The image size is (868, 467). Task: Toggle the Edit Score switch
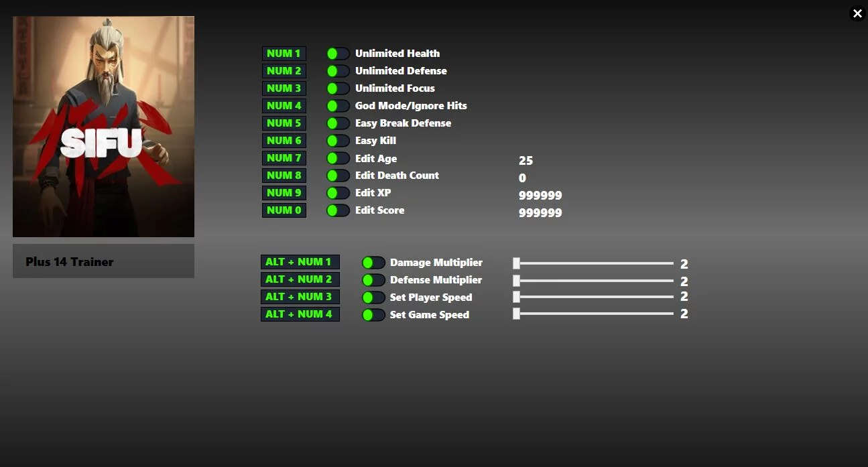[338, 210]
